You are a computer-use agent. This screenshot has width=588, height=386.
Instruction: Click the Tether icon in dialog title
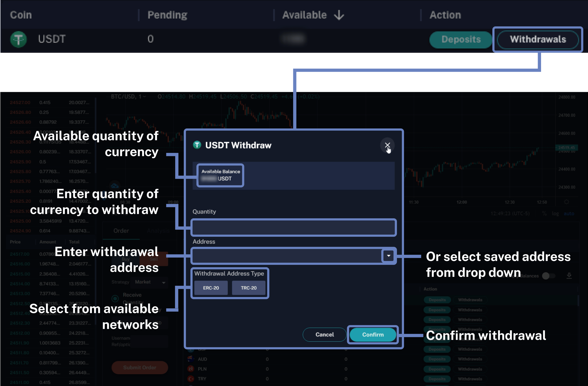point(197,145)
